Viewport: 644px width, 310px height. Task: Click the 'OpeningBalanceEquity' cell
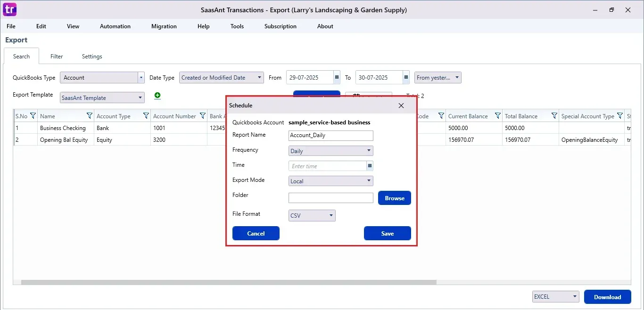[592, 139]
